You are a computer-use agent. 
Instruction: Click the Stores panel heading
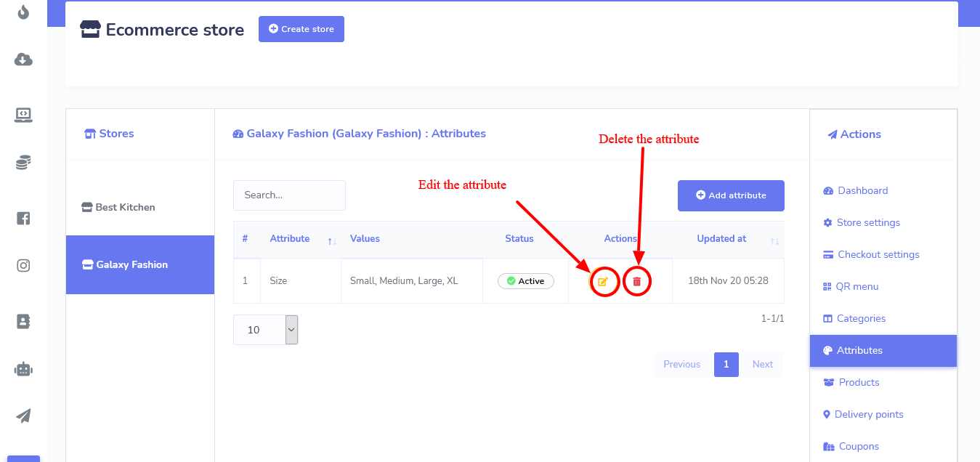[x=110, y=134]
